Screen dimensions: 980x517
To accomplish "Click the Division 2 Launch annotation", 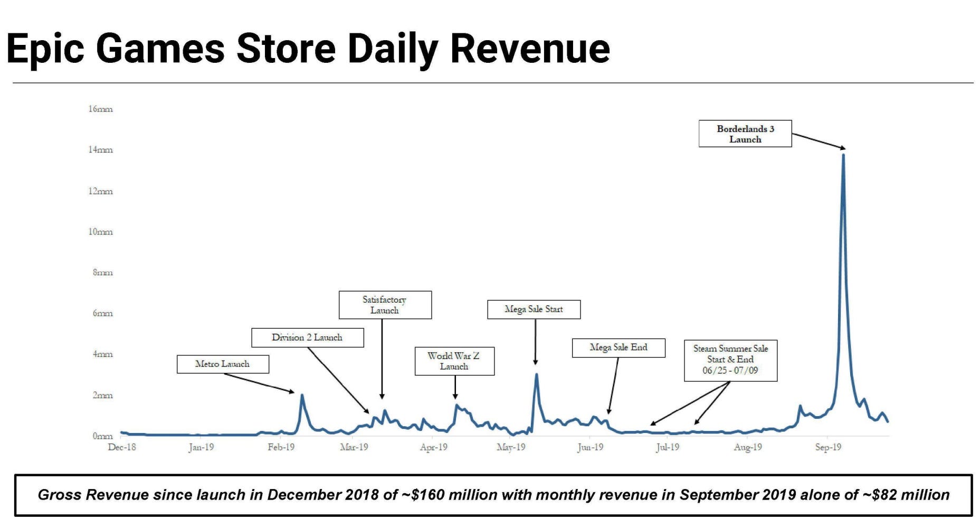I will [308, 337].
